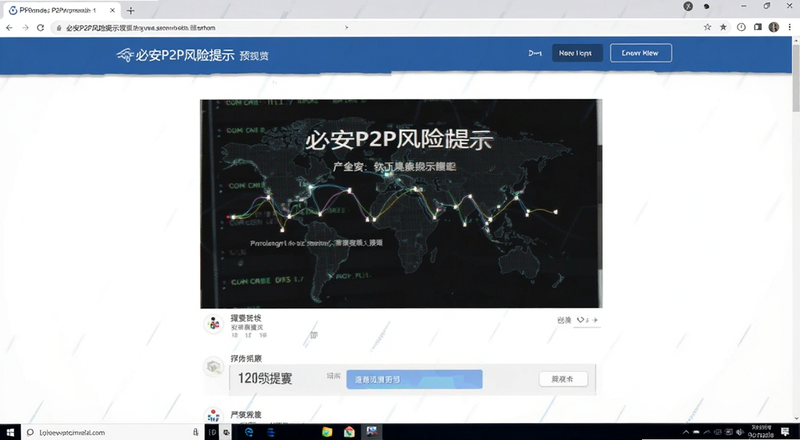Screen dimensions: 800x440
Task: Click the arrow icon right of the first post
Action: [594, 320]
